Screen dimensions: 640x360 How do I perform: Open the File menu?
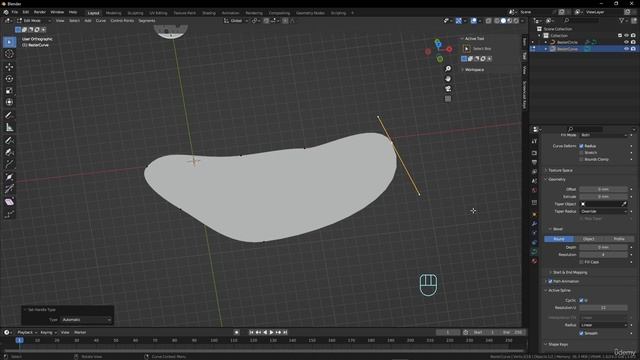[15, 12]
